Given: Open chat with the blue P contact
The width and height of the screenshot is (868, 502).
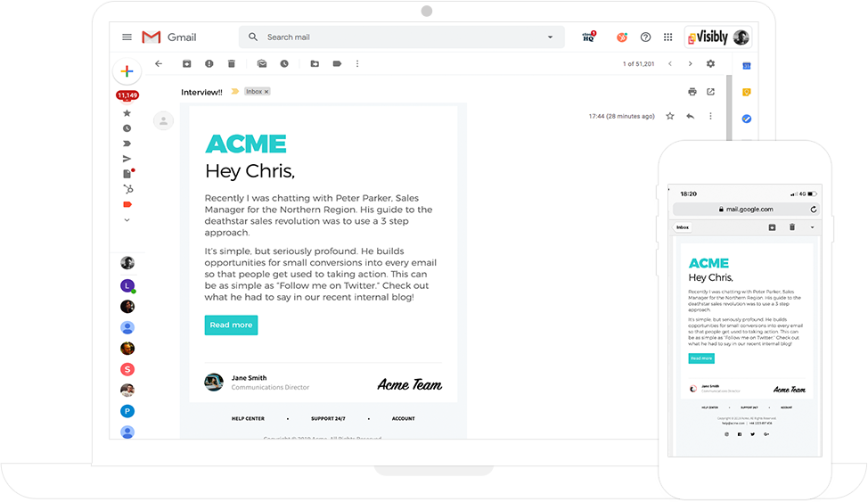Looking at the screenshot, I should point(127,411).
